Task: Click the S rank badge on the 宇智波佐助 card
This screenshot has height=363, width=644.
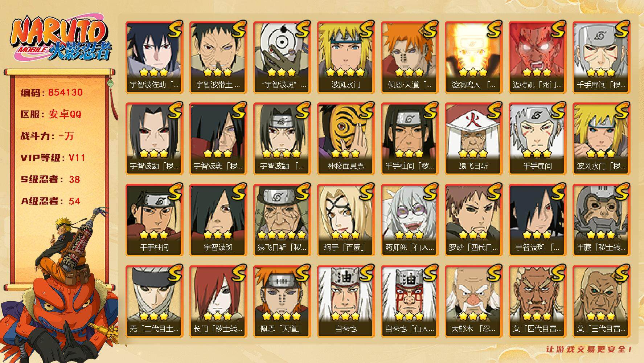Action: pyautogui.click(x=174, y=29)
